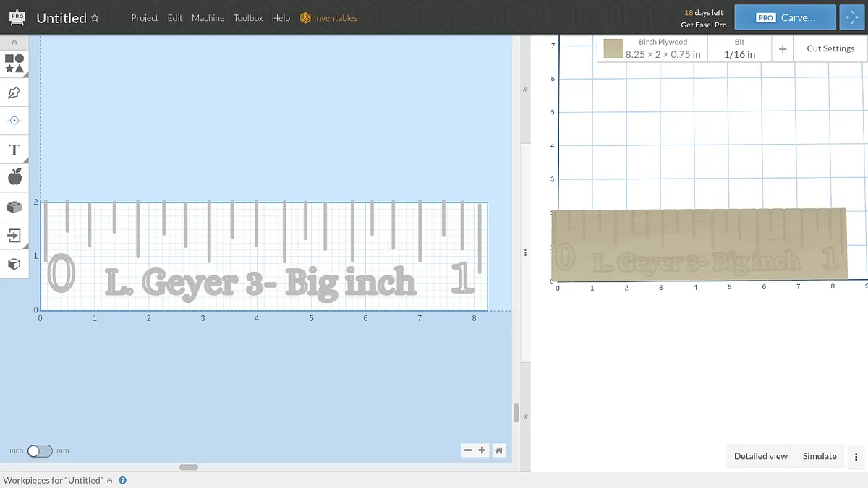Click the Import file icon
Image resolution: width=868 pixels, height=488 pixels.
coord(14,235)
